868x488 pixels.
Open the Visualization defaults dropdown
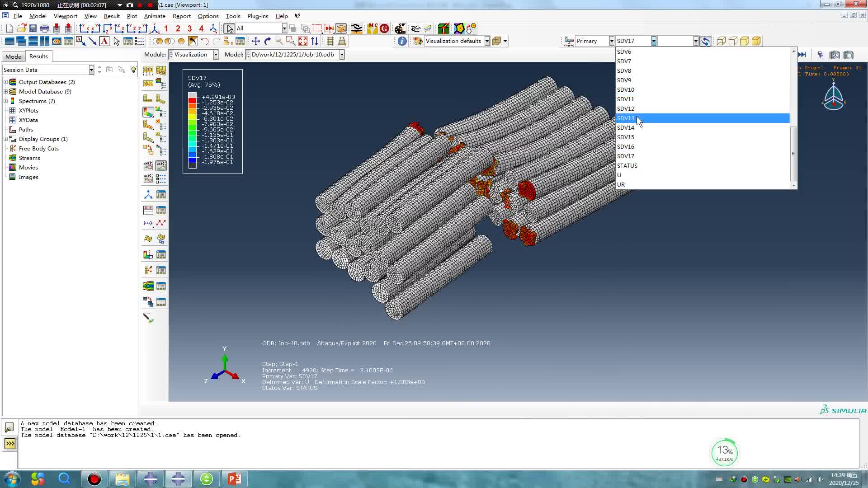point(487,41)
